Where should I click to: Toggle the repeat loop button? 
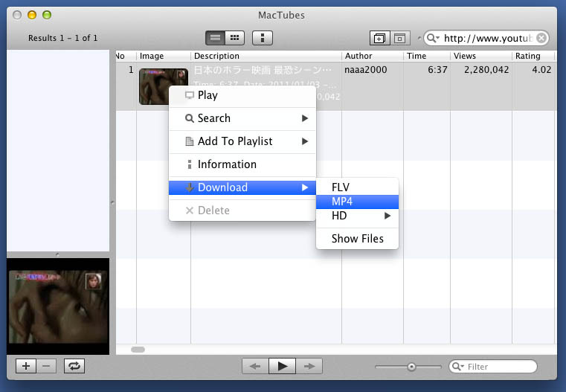click(74, 366)
